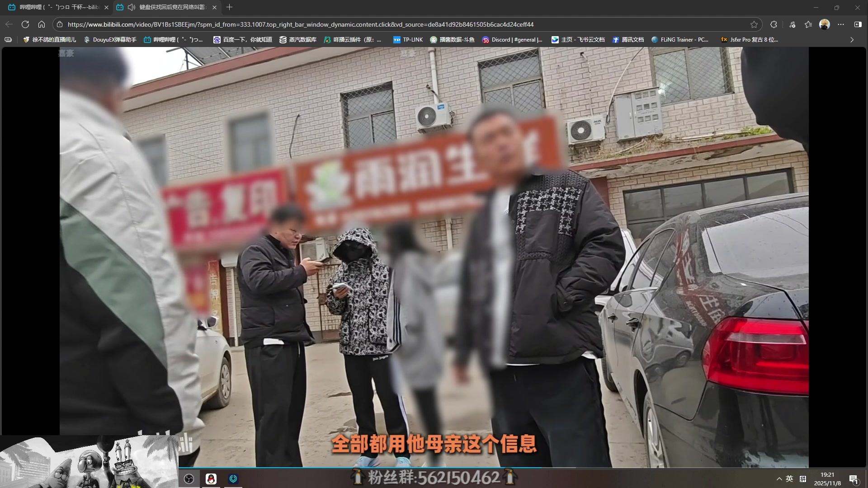
Task: Open the split screen icon near the toolbar
Action: click(858, 24)
